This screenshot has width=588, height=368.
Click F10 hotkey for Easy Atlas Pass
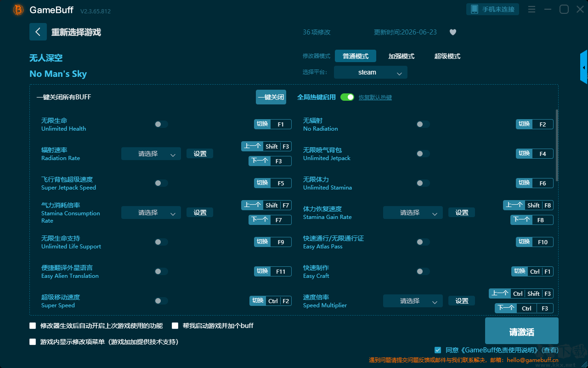tap(535, 242)
